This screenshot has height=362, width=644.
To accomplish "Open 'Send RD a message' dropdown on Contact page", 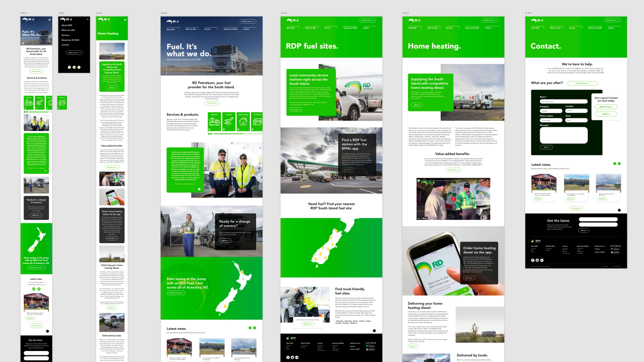I will click(582, 83).
